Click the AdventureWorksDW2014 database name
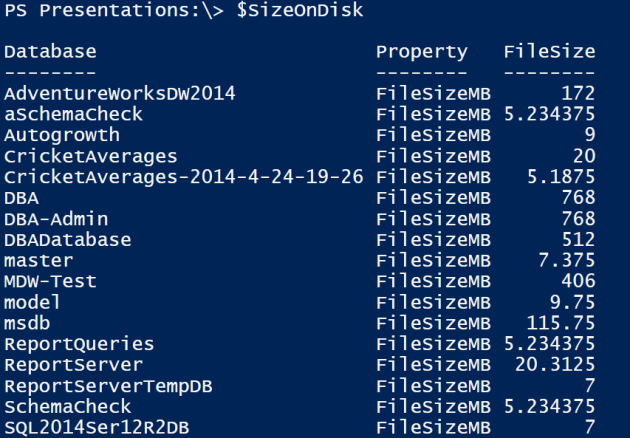The image size is (630, 438). (x=119, y=93)
